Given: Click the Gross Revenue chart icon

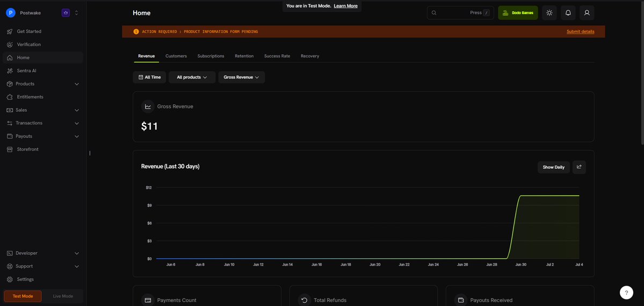Looking at the screenshot, I should (148, 106).
